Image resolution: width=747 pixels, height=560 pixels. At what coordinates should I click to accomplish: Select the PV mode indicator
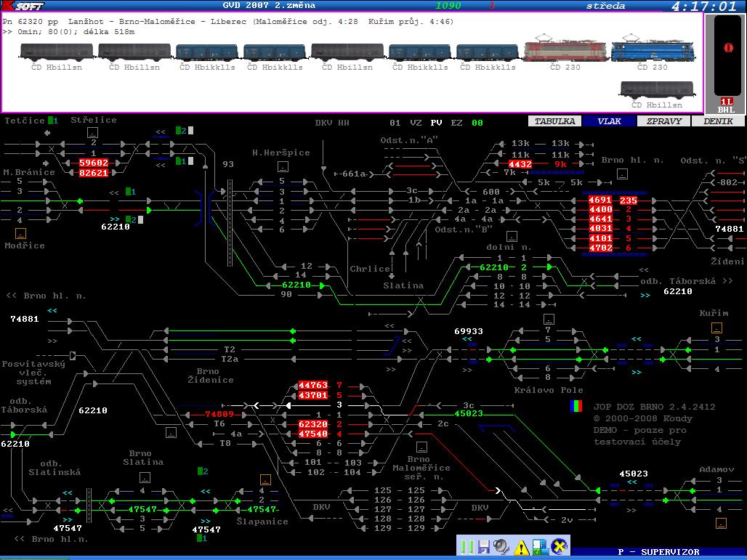point(436,123)
